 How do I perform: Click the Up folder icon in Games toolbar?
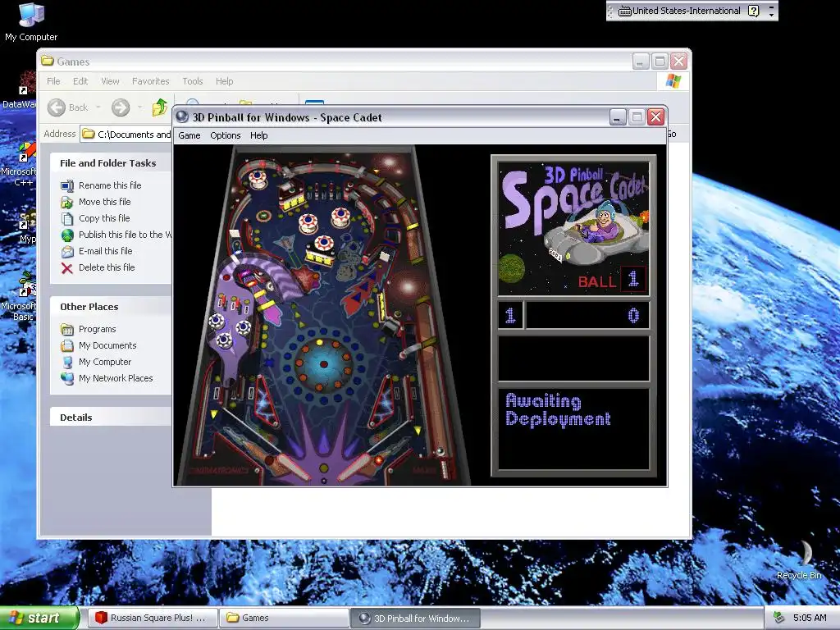point(160,107)
